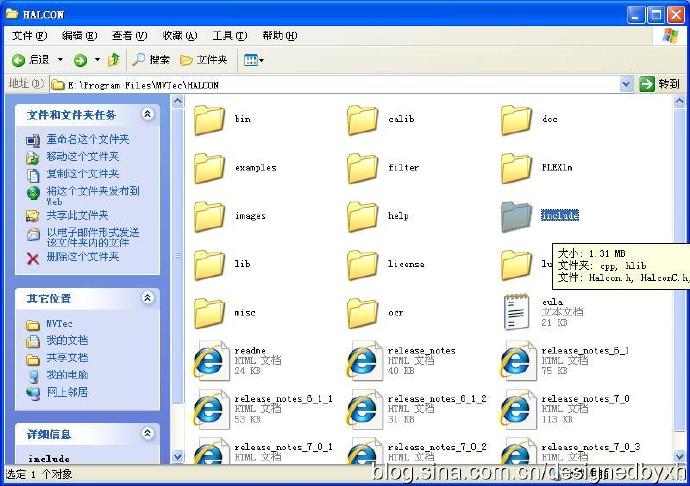Expand the address bar dropdown list
690x486 pixels.
click(626, 84)
